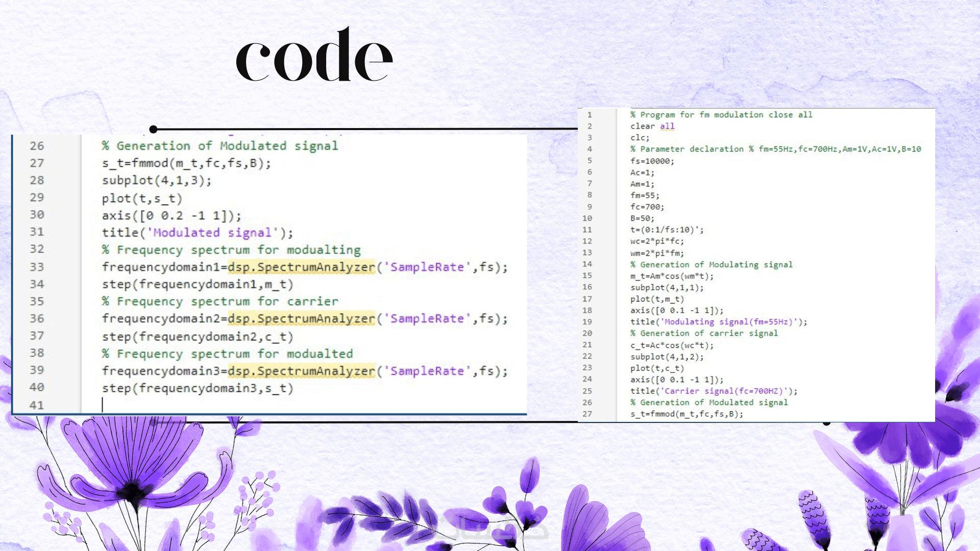The image size is (980, 551).
Task: Click line number 33 in left editor
Action: pos(37,267)
